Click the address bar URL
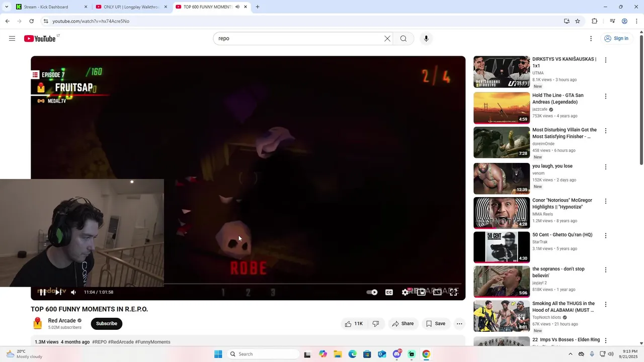Image resolution: width=644 pixels, height=362 pixels. coord(91,21)
